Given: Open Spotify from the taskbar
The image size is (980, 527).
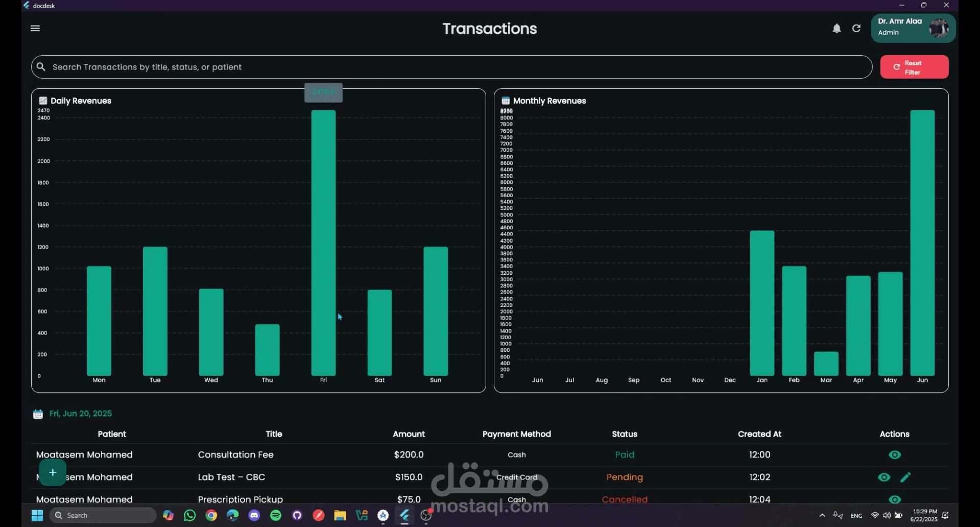Looking at the screenshot, I should pyautogui.click(x=276, y=515).
